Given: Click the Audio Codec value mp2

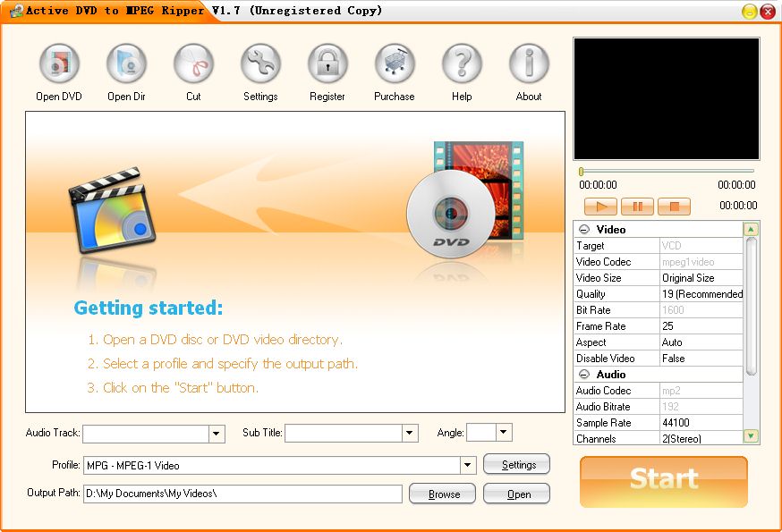Looking at the screenshot, I should (701, 391).
